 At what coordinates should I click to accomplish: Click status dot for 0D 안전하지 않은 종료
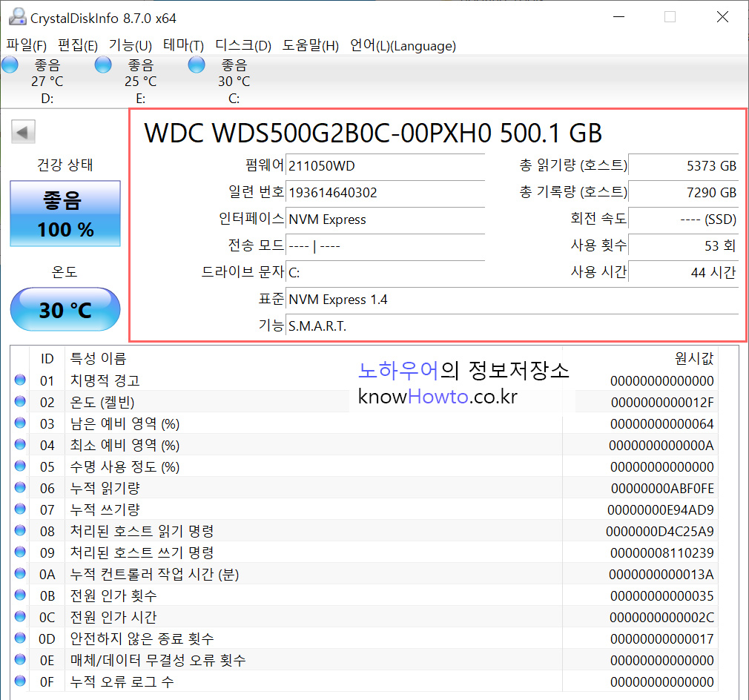[x=20, y=638]
